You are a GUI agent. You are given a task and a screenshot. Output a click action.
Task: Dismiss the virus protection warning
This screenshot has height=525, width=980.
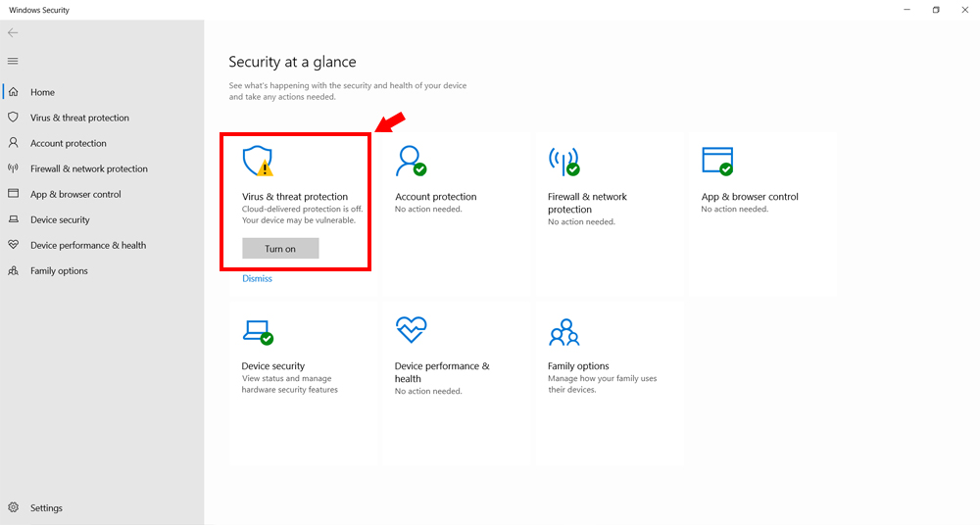(x=257, y=279)
